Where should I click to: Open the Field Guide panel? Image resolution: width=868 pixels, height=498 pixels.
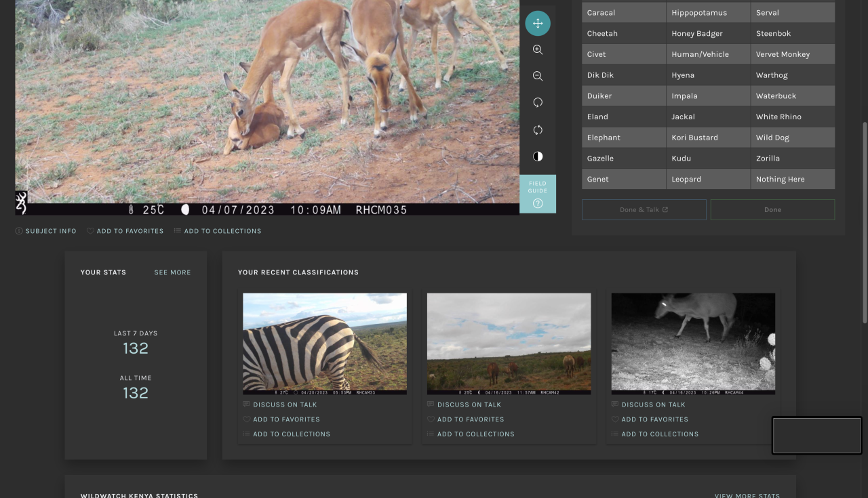tap(538, 194)
